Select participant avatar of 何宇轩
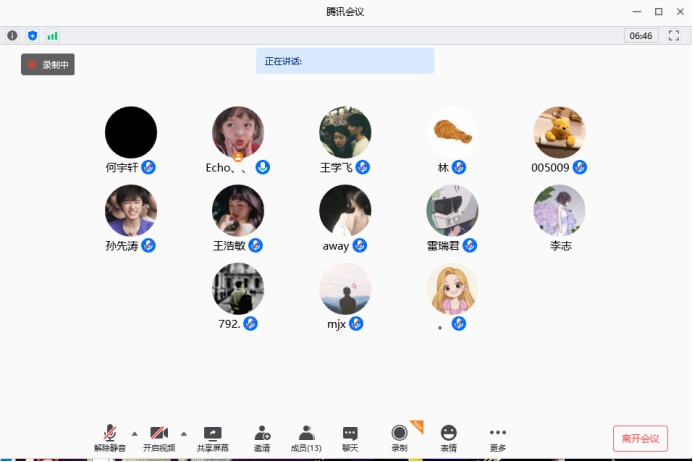The height and width of the screenshot is (462, 693). 131,132
